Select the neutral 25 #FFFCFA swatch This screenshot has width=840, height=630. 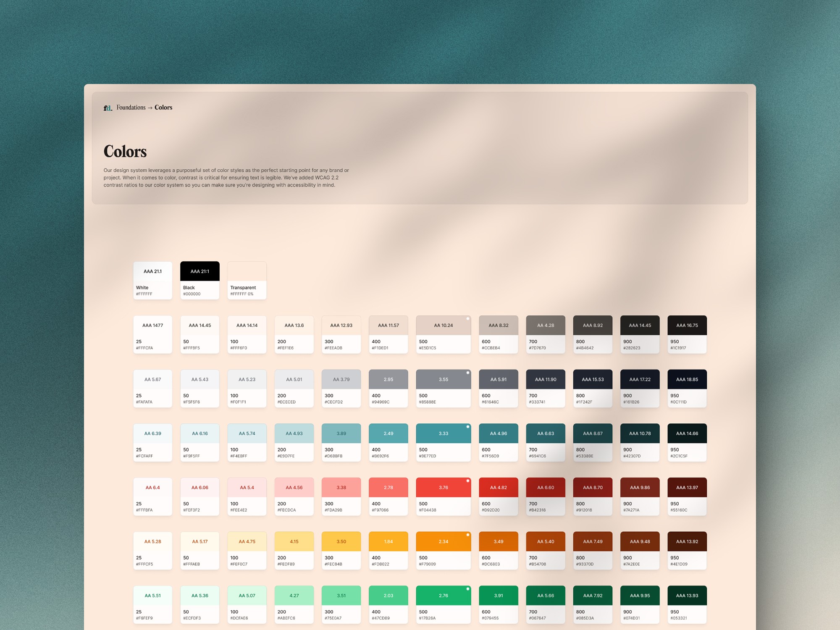[x=152, y=334]
